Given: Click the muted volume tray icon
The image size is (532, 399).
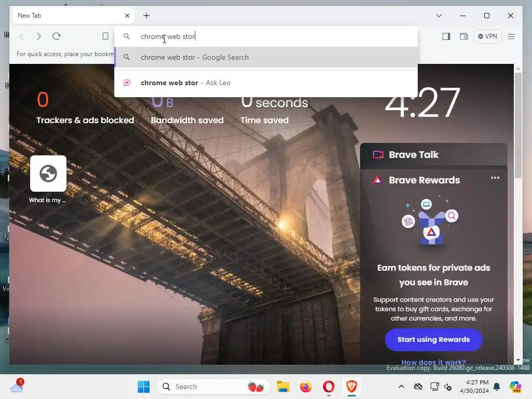Looking at the screenshot, I should [x=448, y=387].
